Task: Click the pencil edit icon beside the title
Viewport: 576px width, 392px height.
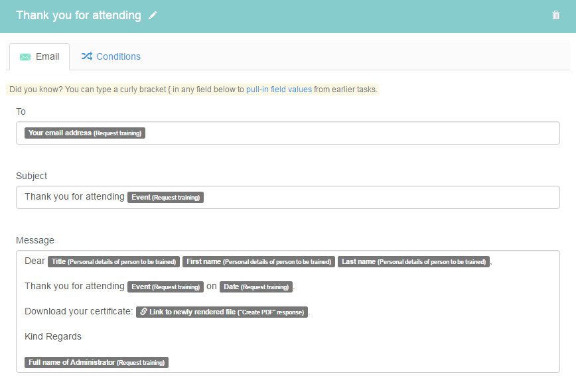Action: click(153, 15)
